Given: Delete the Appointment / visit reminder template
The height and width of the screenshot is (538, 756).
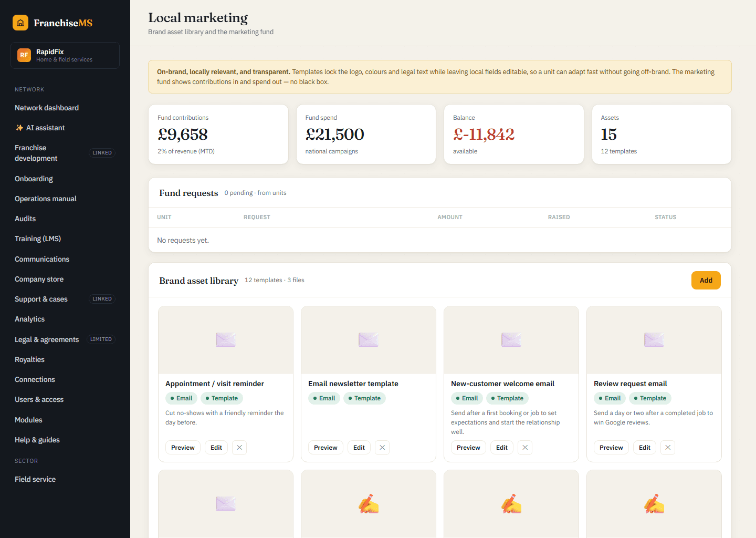Looking at the screenshot, I should (239, 448).
